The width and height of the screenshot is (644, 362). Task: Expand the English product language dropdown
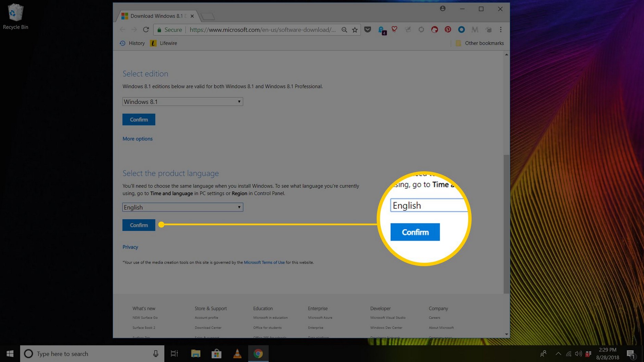[x=182, y=207]
